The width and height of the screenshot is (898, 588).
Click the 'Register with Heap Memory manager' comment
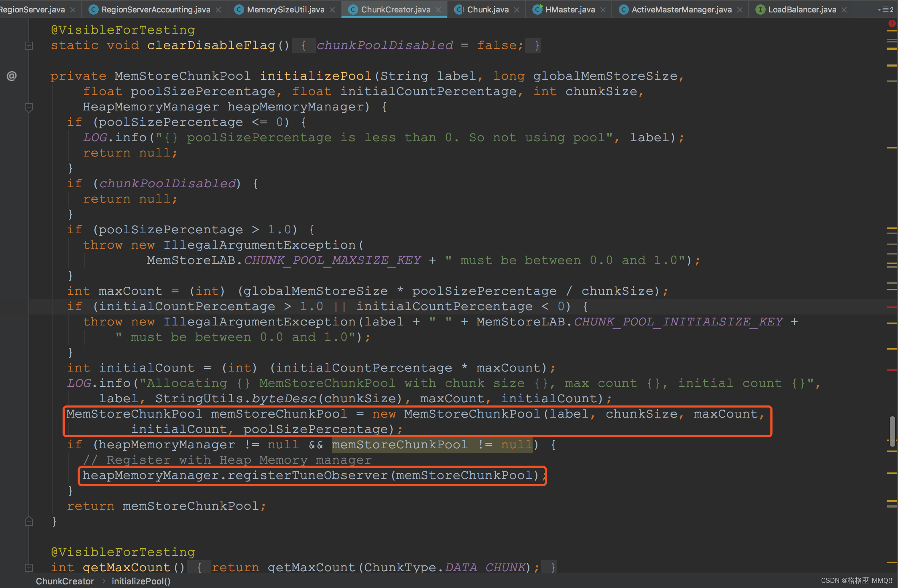227,460
